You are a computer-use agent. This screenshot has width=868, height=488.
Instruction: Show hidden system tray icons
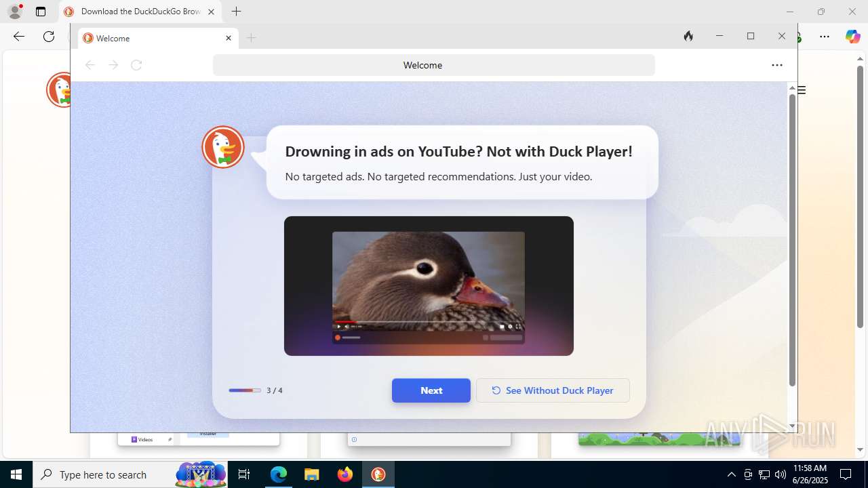[731, 474]
